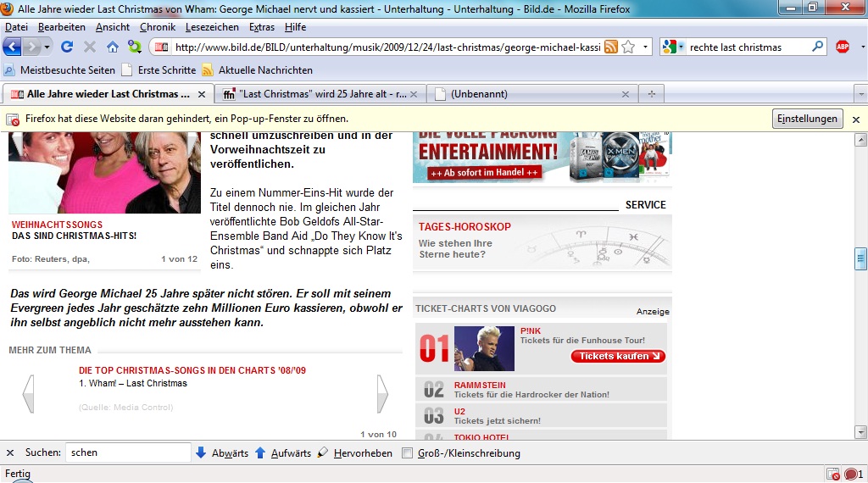Screen dimensions: 868x483
Task: Open the Ansicht menu
Action: 113,27
